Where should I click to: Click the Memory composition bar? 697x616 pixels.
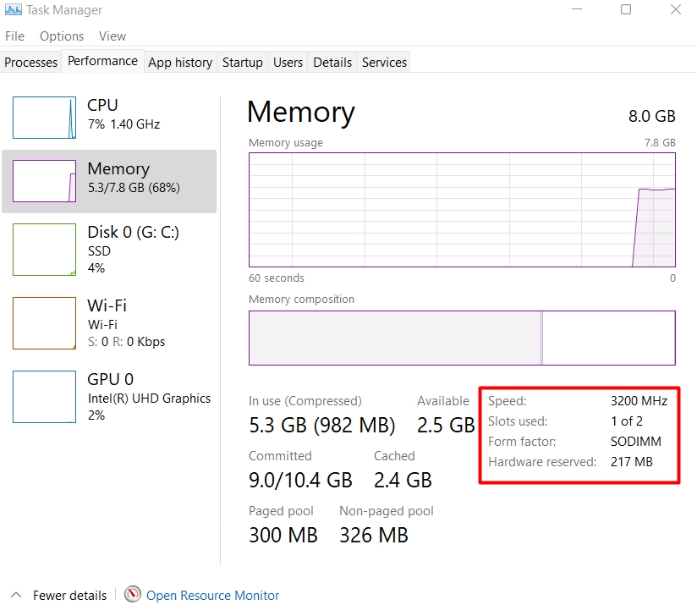point(462,338)
